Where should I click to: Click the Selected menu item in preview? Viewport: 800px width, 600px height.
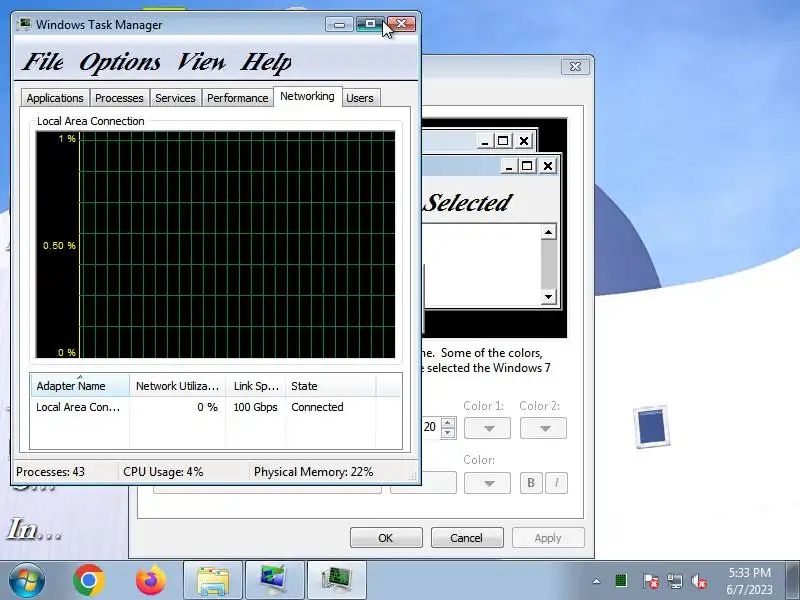coord(468,203)
